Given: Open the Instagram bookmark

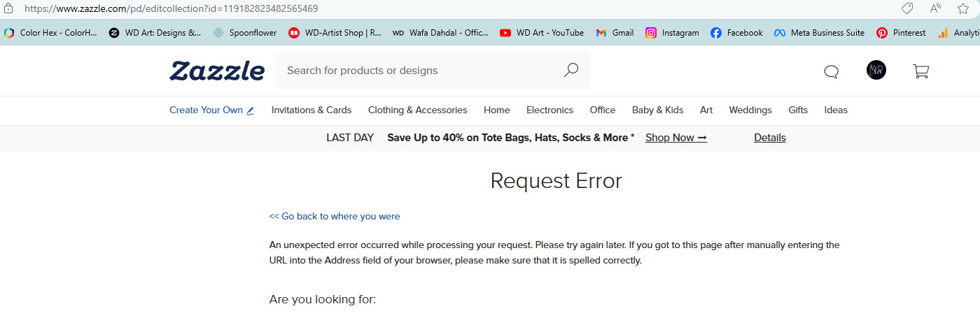Looking at the screenshot, I should [x=672, y=33].
